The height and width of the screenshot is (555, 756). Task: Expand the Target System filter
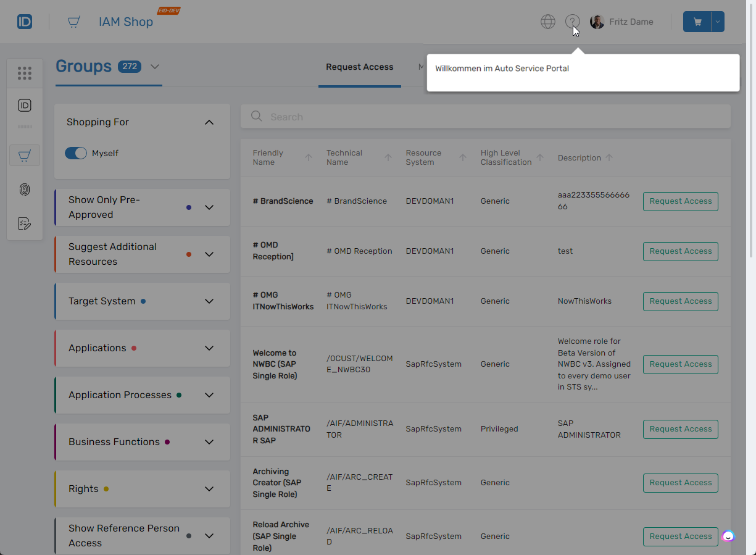209,301
